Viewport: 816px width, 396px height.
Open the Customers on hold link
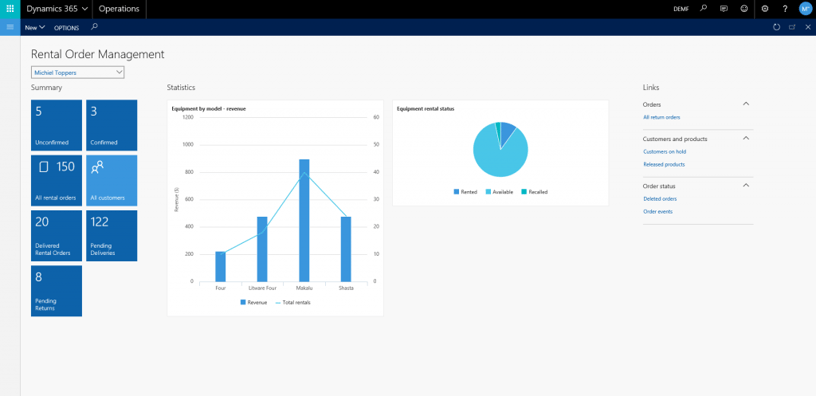pos(665,152)
